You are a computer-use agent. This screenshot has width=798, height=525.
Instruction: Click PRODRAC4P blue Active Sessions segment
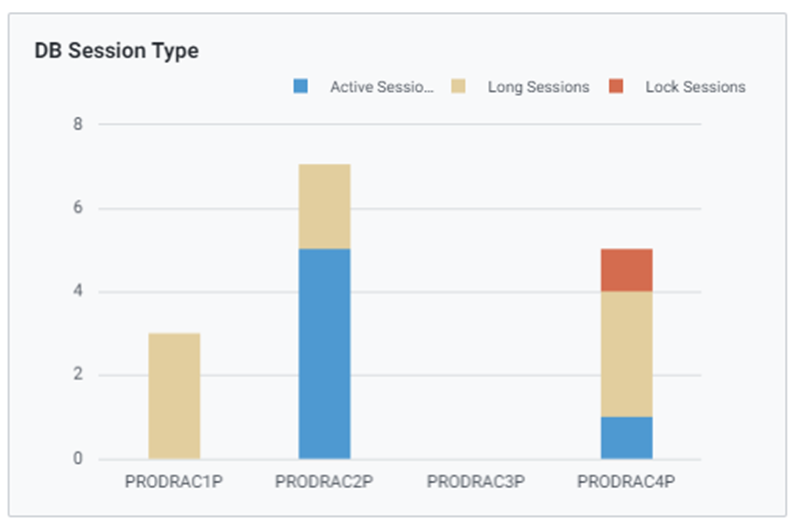click(x=626, y=438)
